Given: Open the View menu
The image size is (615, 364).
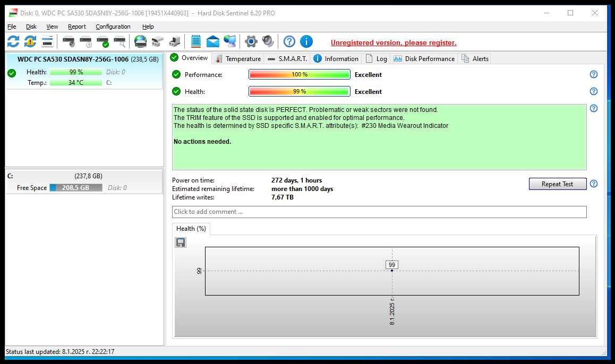Looking at the screenshot, I should (x=52, y=27).
